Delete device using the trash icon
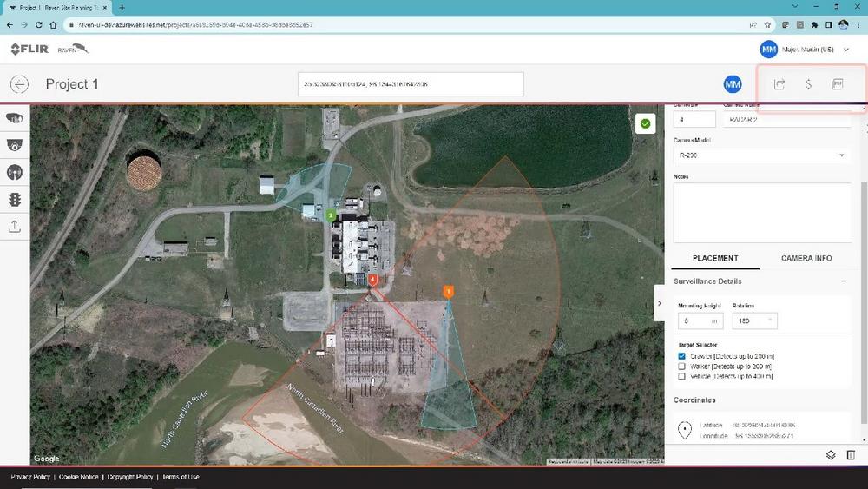 point(851,455)
